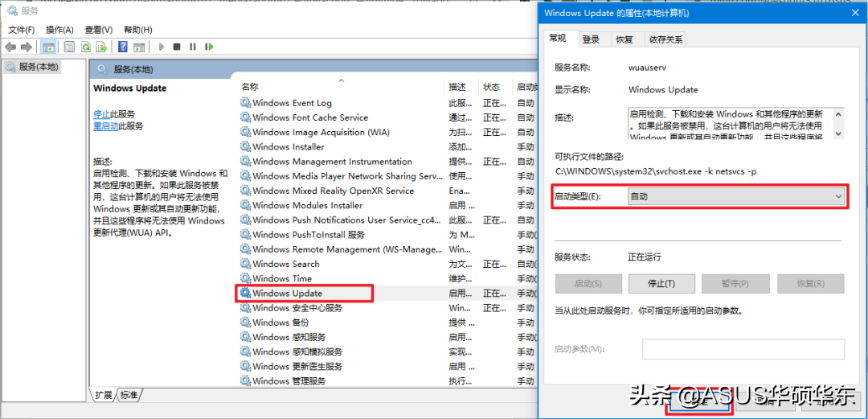Open the 帮助(H) menu
Screen dimensions: 868x419
(138, 30)
